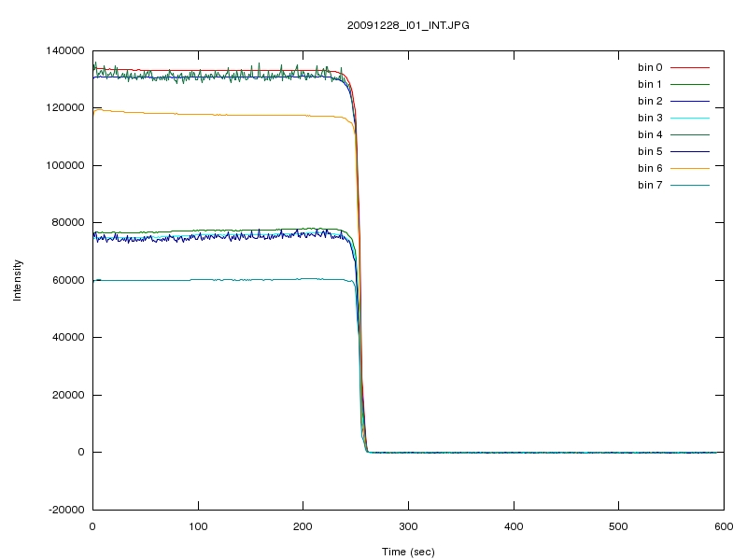The width and height of the screenshot is (747, 560).
Task: Click the -20000 y-axis tick label
Action: click(x=66, y=510)
